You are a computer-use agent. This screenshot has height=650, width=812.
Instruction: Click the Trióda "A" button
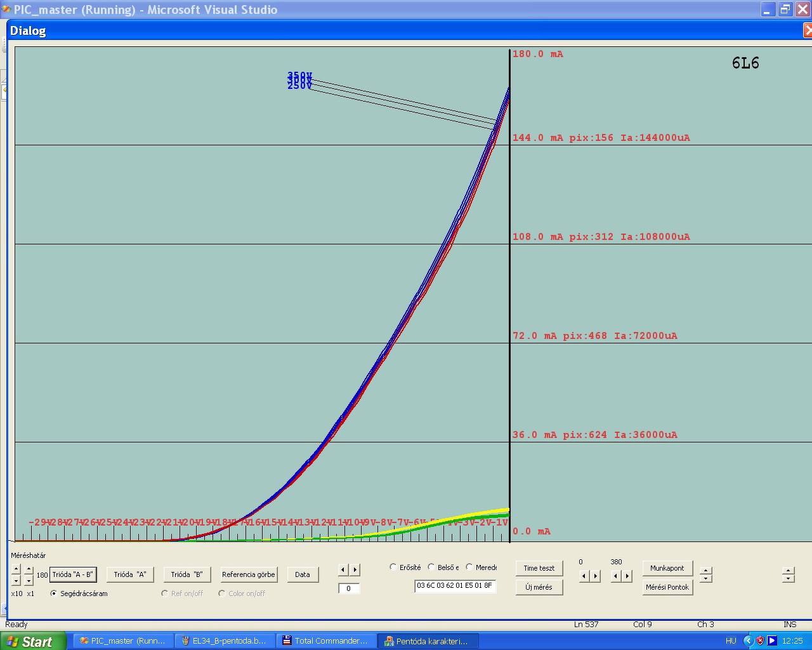130,574
